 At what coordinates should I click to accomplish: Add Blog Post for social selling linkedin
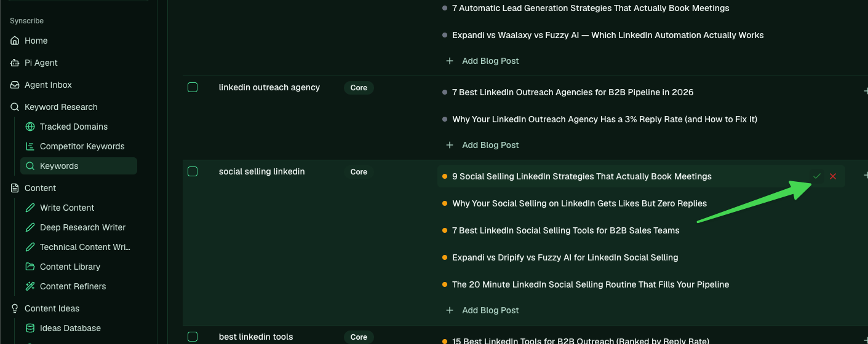click(483, 310)
